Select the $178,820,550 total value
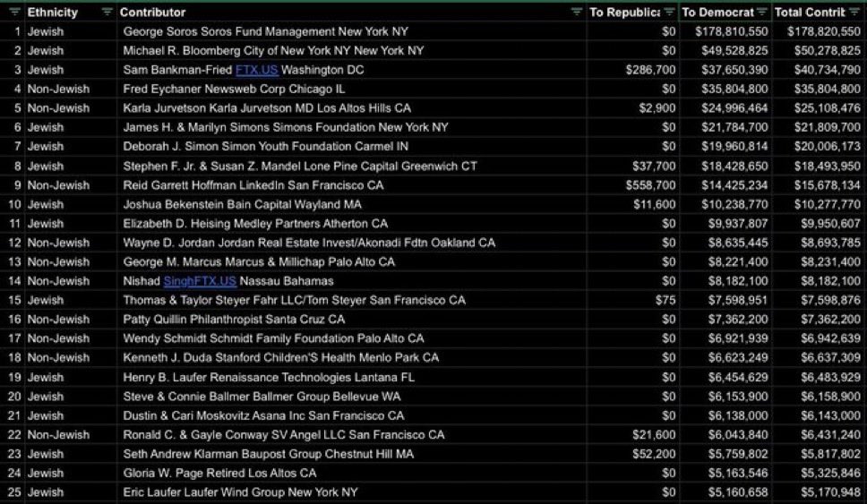867x504 pixels. pos(824,31)
